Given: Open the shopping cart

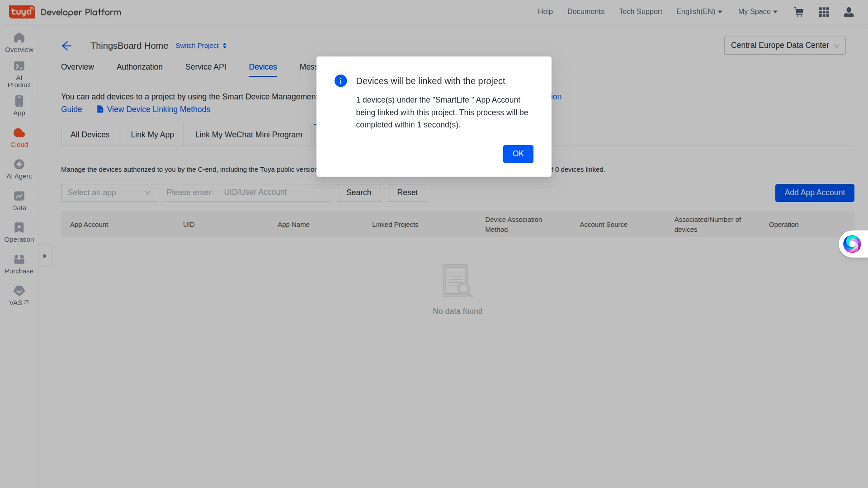Looking at the screenshot, I should pos(799,12).
